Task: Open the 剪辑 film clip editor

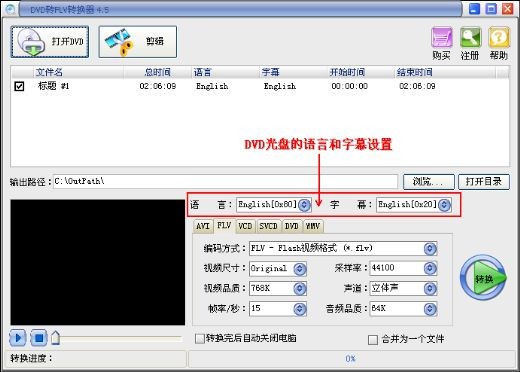Action: [138, 42]
